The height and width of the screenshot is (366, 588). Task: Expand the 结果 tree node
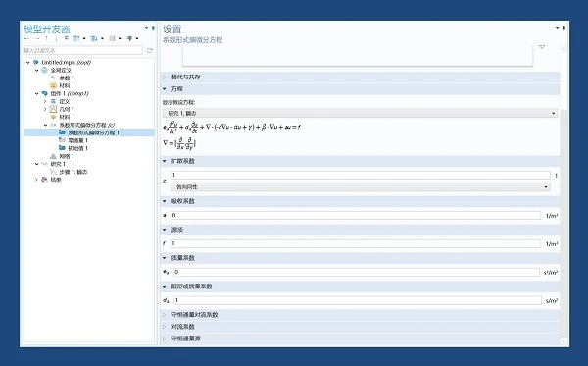pos(36,180)
